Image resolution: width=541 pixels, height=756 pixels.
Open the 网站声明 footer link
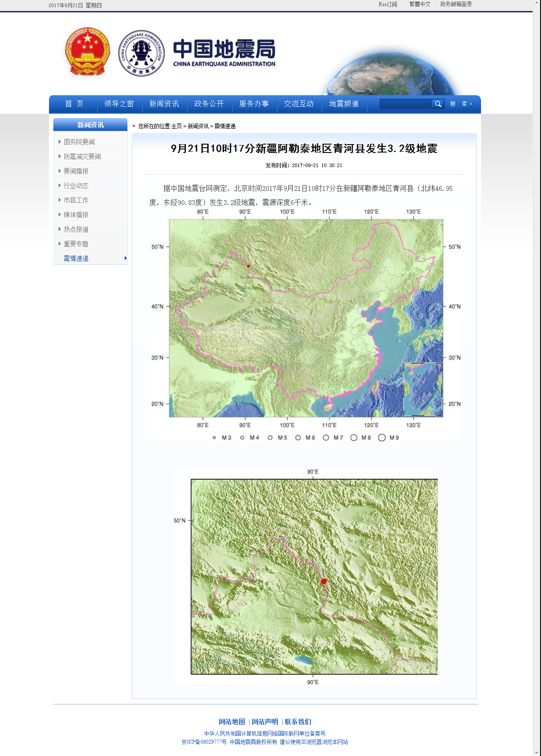pyautogui.click(x=265, y=722)
